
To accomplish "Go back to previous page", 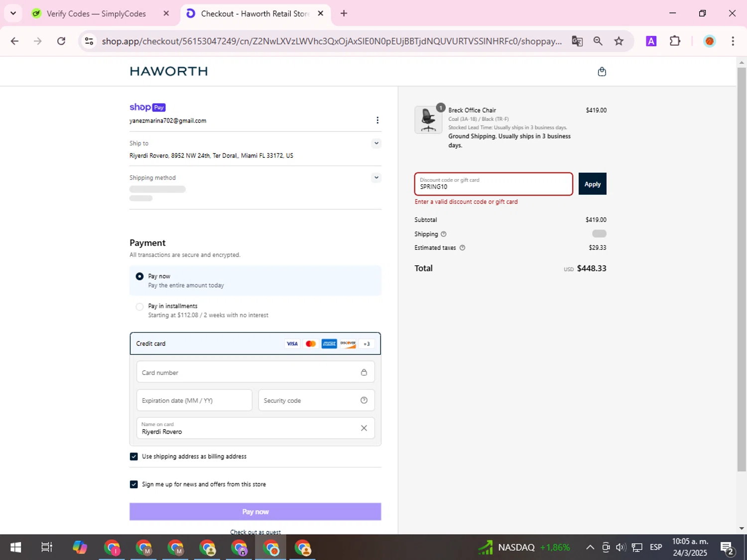I will (x=14, y=41).
